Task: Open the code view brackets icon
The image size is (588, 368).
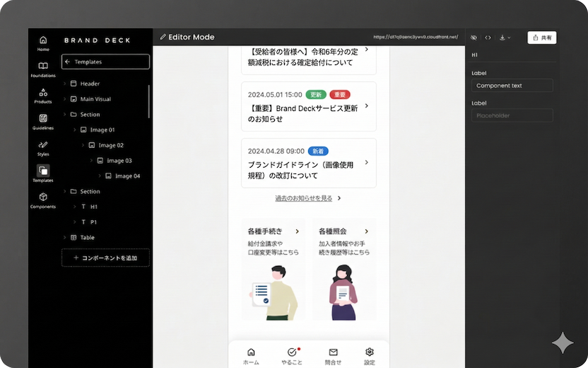Action: click(488, 38)
